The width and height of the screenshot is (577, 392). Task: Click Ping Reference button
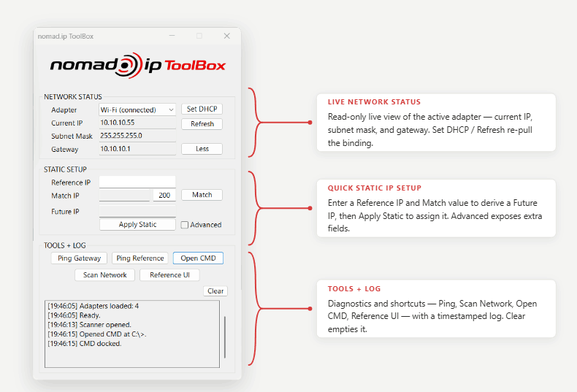click(140, 258)
